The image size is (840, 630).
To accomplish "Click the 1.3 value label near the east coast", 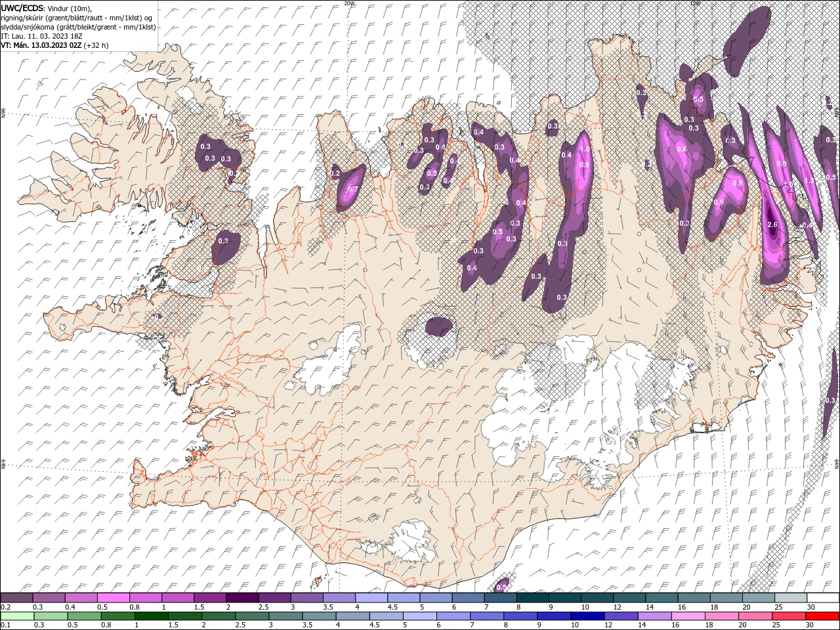I will point(809,181).
